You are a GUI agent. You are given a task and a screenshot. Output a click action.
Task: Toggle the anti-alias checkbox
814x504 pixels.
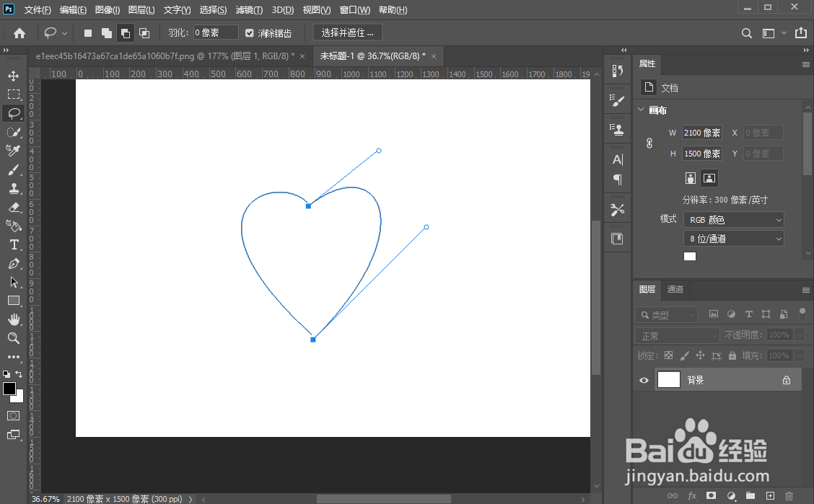click(x=249, y=33)
